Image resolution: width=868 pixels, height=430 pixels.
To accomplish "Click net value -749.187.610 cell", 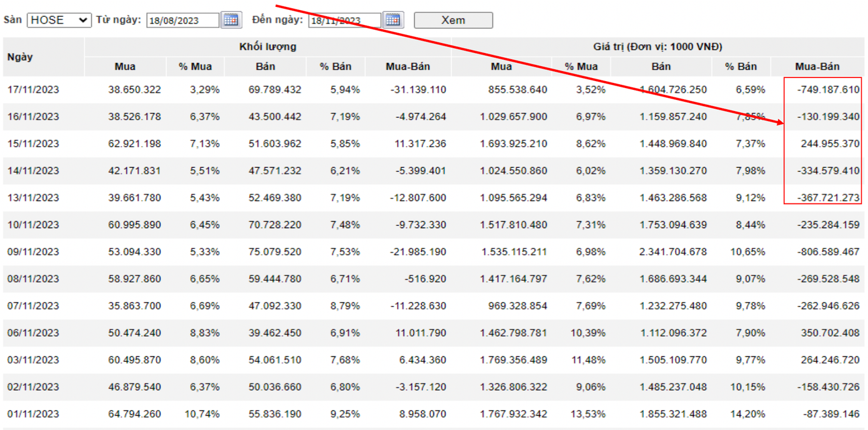I will pos(828,90).
